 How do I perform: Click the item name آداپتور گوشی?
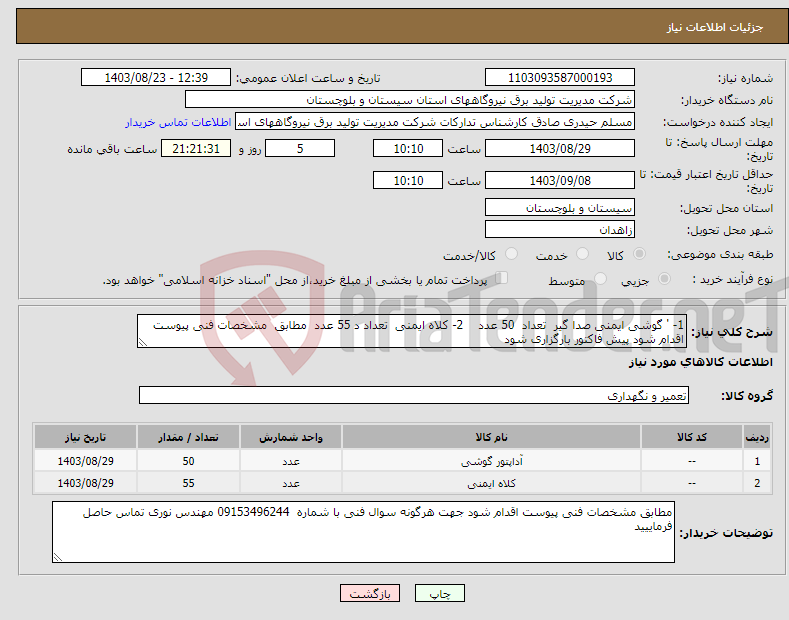point(492,461)
